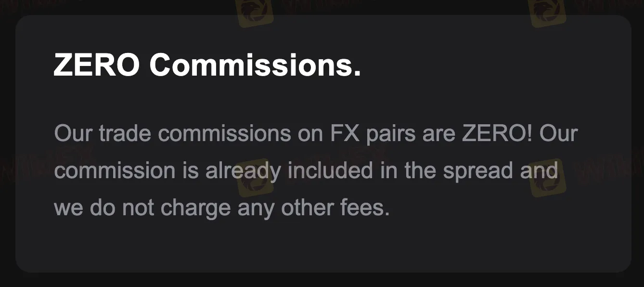Click the word 'spread' in the description
The width and height of the screenshot is (644, 287).
(478, 170)
